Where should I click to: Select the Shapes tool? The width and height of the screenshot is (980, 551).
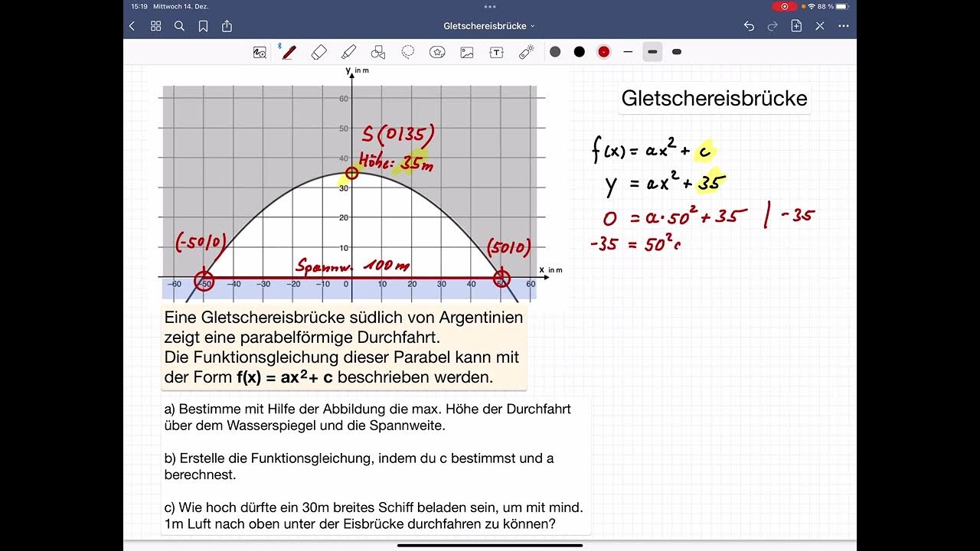pyautogui.click(x=378, y=52)
